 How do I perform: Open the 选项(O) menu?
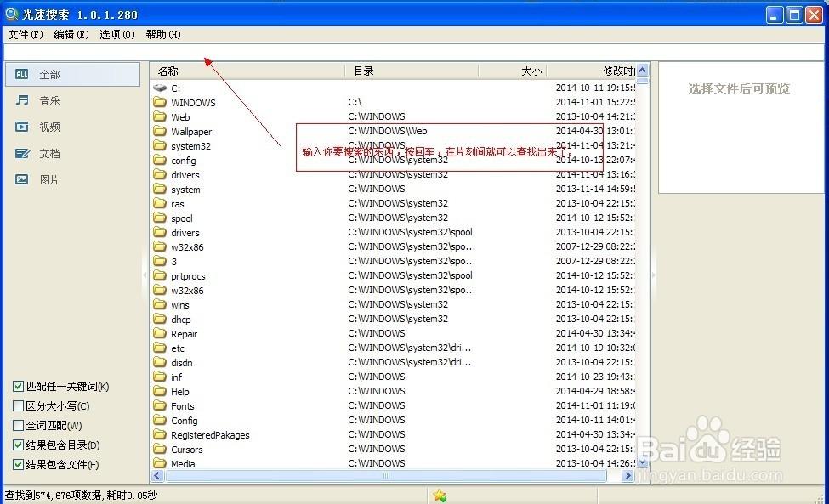point(117,34)
